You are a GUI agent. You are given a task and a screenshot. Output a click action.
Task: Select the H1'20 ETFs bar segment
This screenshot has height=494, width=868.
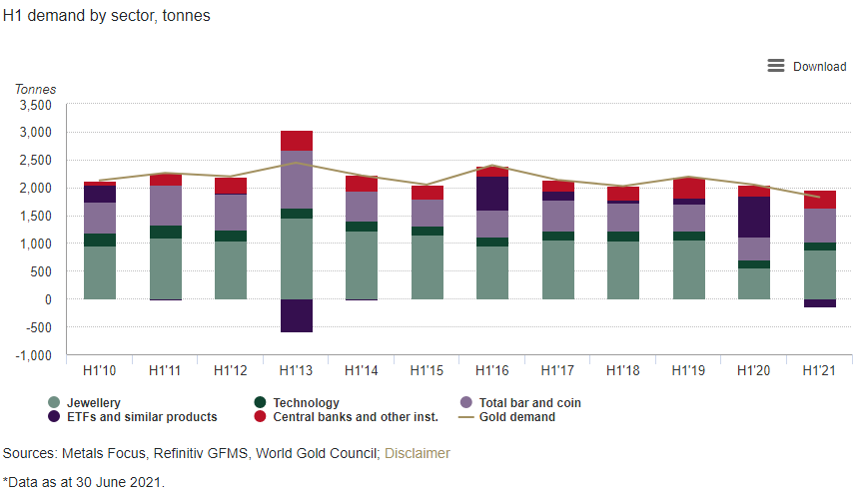coord(754,217)
